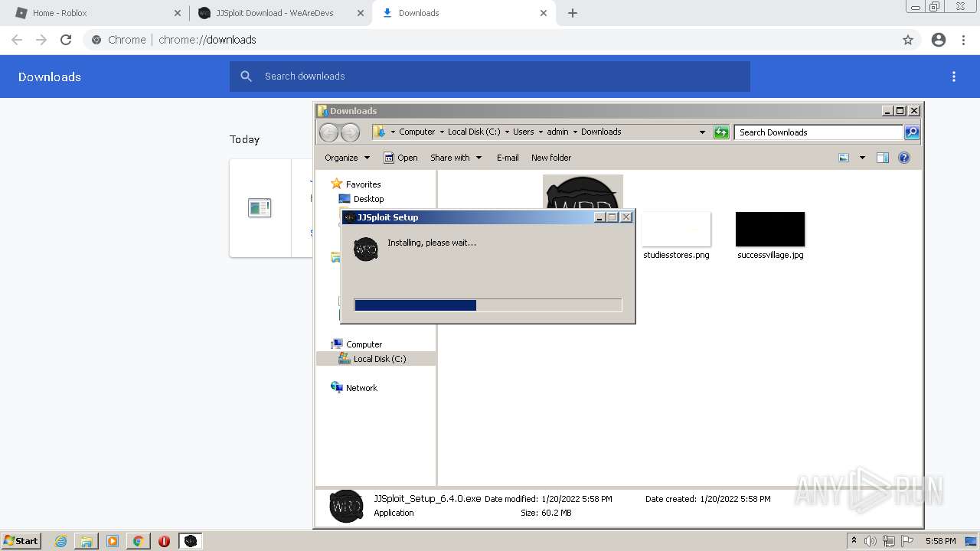Click the Downloads breadcrumb in the address bar
Screen dimensions: 980x551
coord(601,132)
